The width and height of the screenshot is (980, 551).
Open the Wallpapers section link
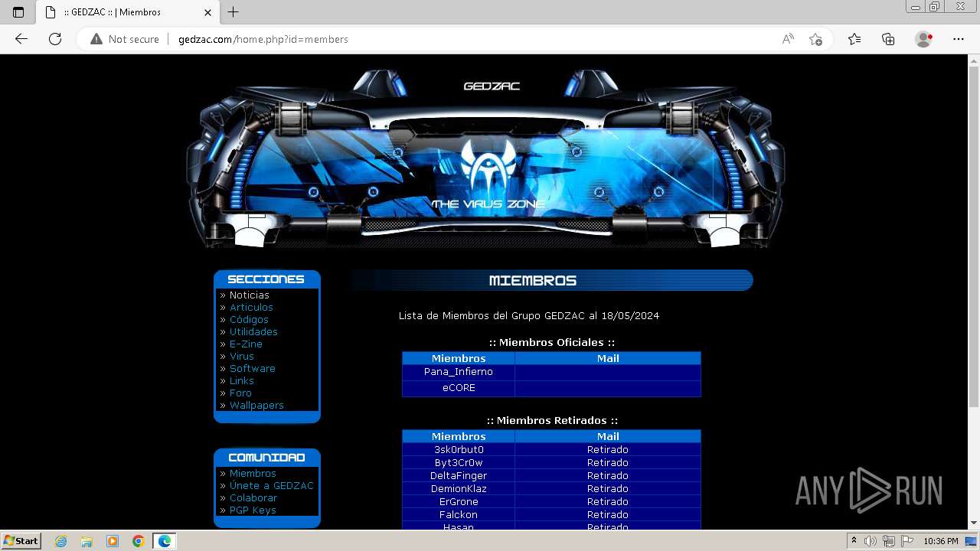point(256,405)
